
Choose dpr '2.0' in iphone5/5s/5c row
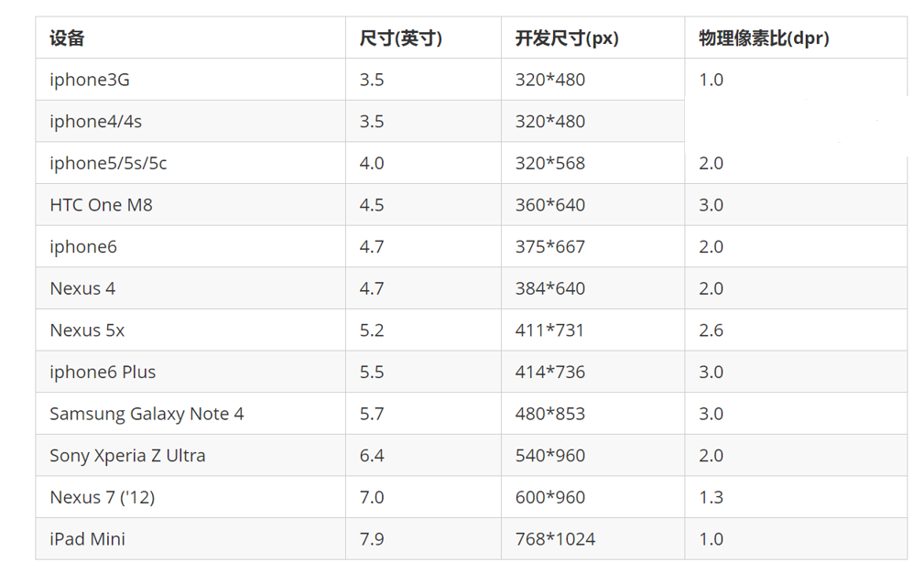(x=712, y=163)
